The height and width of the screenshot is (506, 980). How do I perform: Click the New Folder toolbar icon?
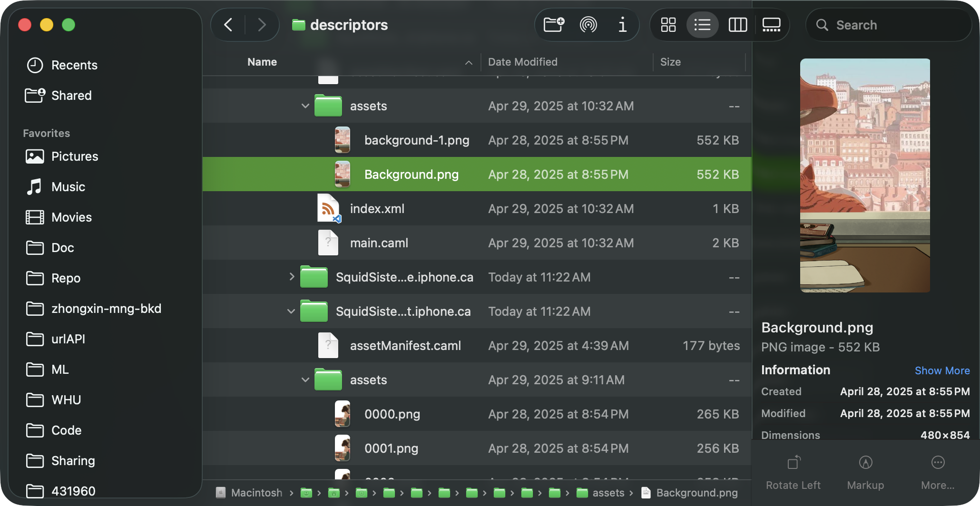(554, 25)
